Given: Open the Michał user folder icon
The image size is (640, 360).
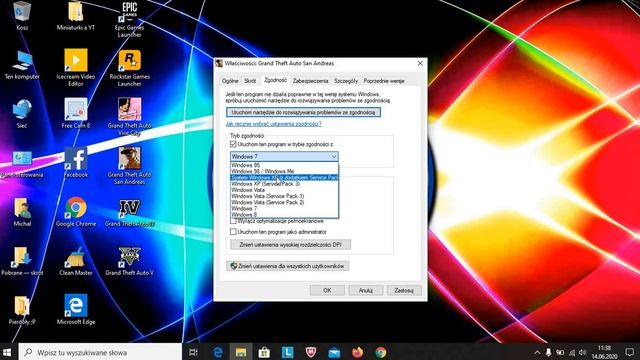Looking at the screenshot, I should point(22,212).
